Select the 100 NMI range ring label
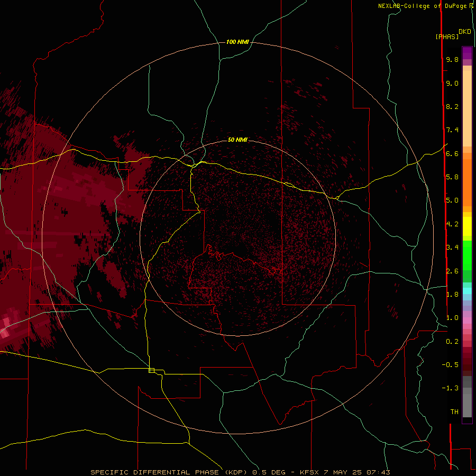476x476 pixels. [237, 42]
